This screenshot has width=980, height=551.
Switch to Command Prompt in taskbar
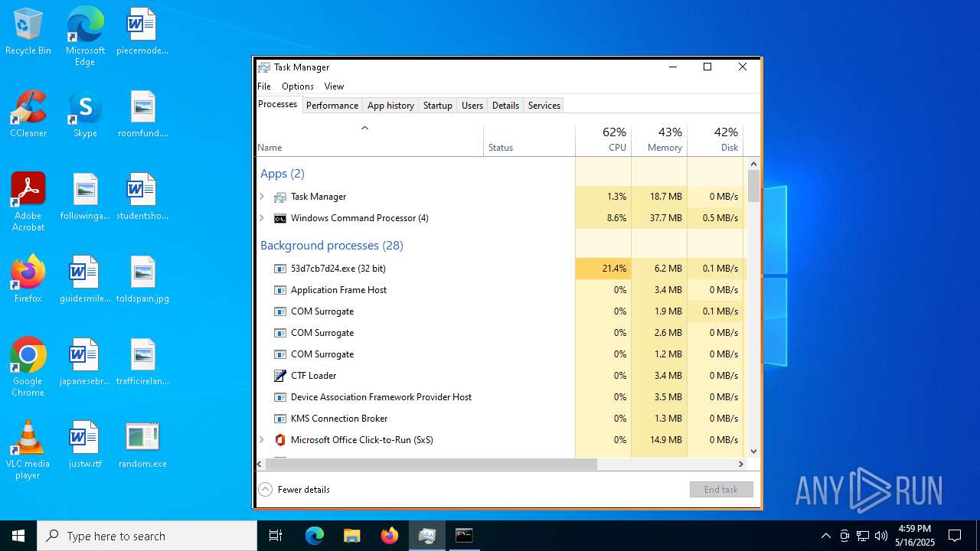464,536
